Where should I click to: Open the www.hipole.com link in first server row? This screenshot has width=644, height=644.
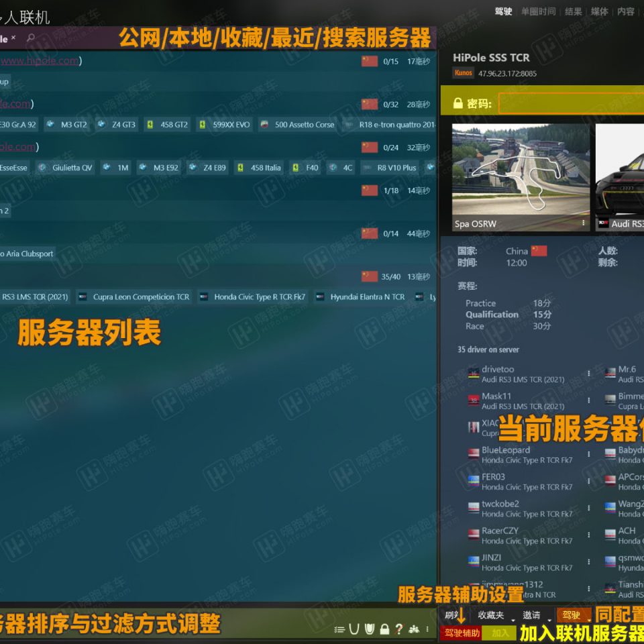pyautogui.click(x=40, y=61)
